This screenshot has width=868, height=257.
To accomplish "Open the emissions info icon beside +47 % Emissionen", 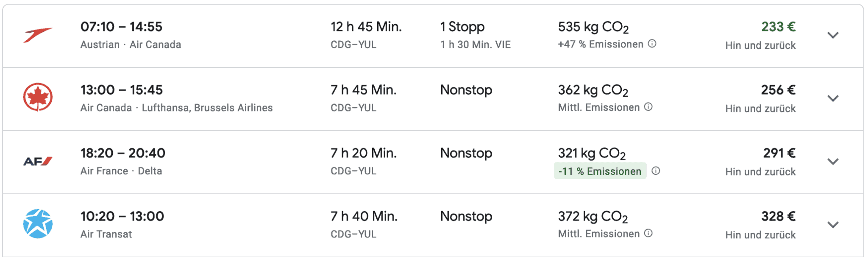I will (x=652, y=44).
